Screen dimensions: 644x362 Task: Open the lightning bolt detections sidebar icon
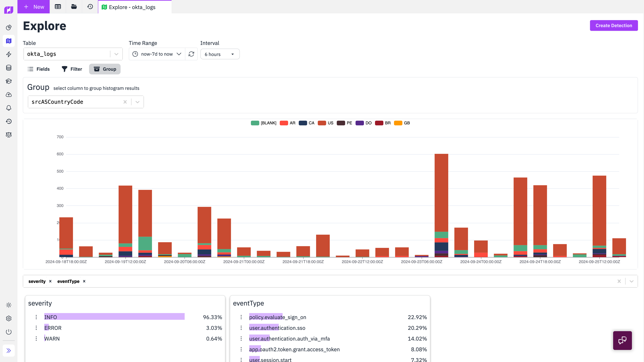pyautogui.click(x=9, y=54)
